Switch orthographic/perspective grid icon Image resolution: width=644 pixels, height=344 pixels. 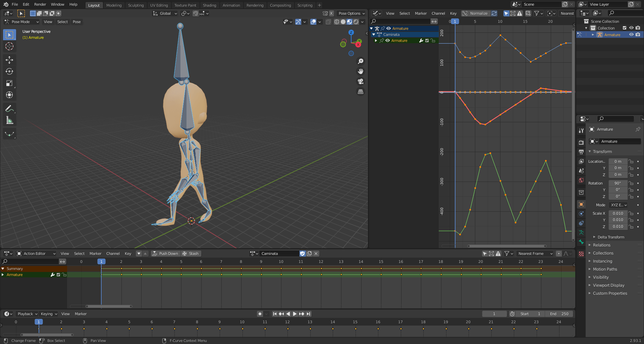click(x=361, y=91)
